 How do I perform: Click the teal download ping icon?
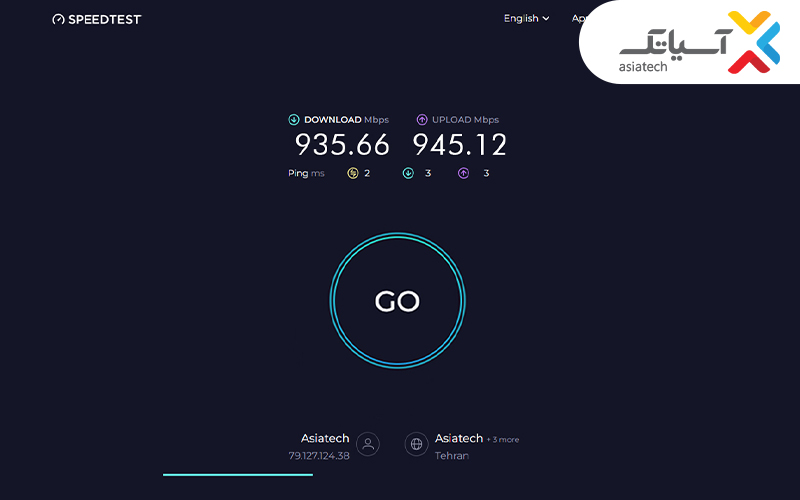pyautogui.click(x=408, y=173)
